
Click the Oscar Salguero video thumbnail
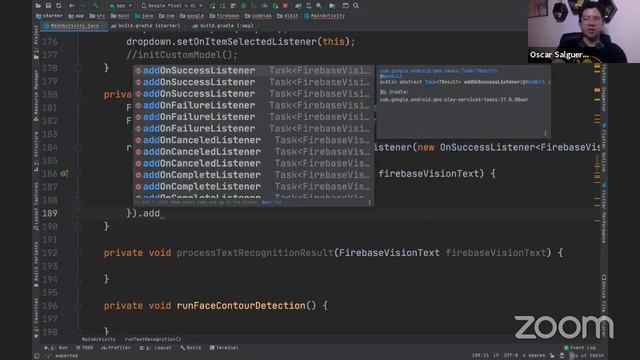tap(584, 31)
